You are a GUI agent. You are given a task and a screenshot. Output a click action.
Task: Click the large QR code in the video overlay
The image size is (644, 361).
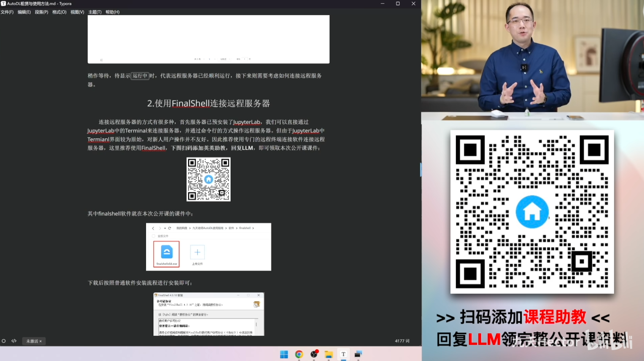tap(532, 212)
